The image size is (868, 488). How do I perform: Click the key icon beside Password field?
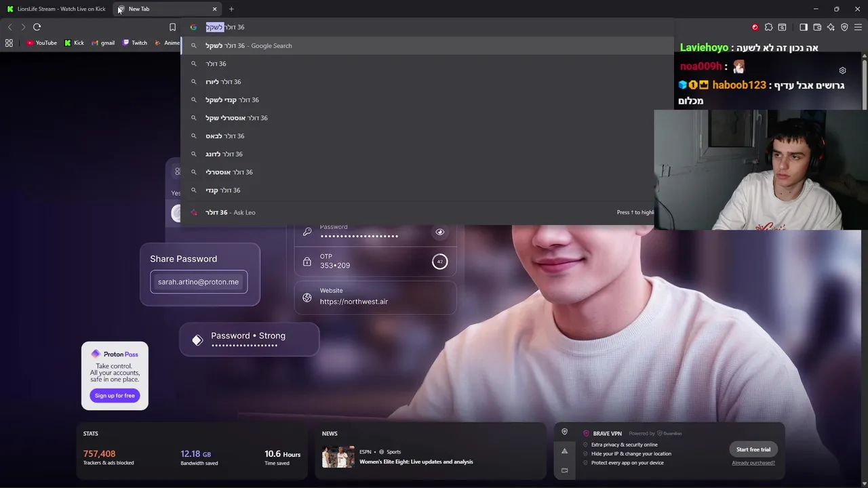[x=307, y=232]
